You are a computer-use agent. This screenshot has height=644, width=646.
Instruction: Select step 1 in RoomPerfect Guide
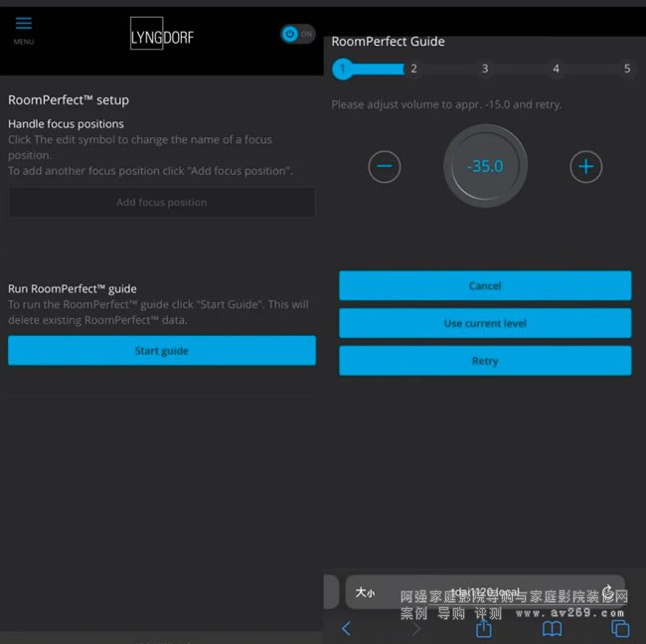coord(343,69)
